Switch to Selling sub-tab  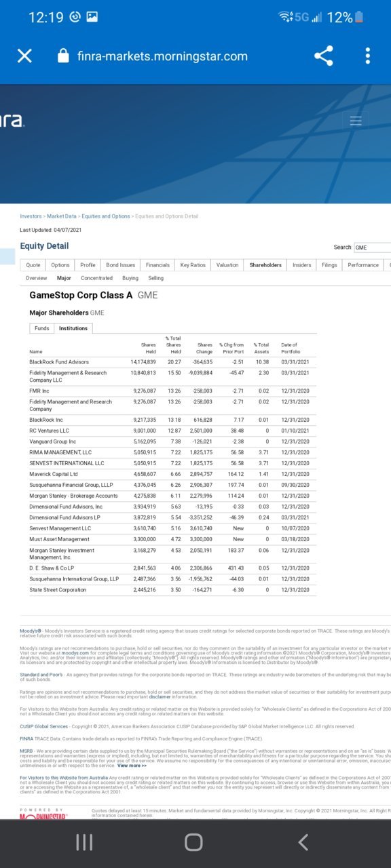[155, 278]
